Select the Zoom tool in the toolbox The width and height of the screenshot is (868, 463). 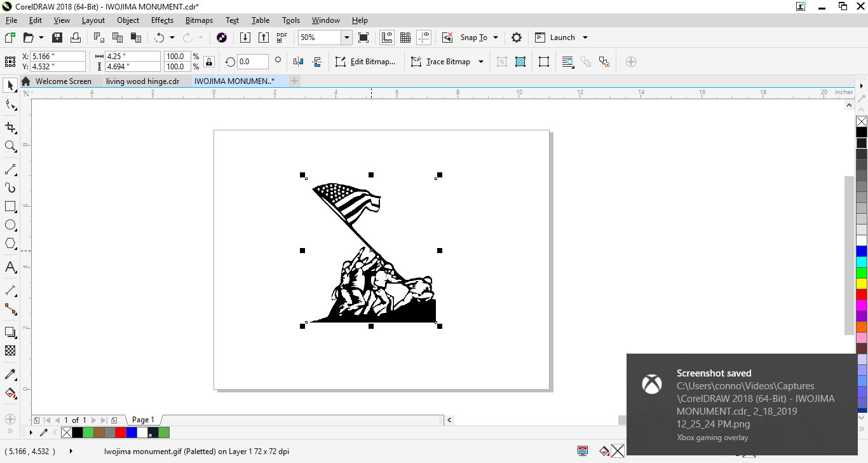tap(10, 146)
